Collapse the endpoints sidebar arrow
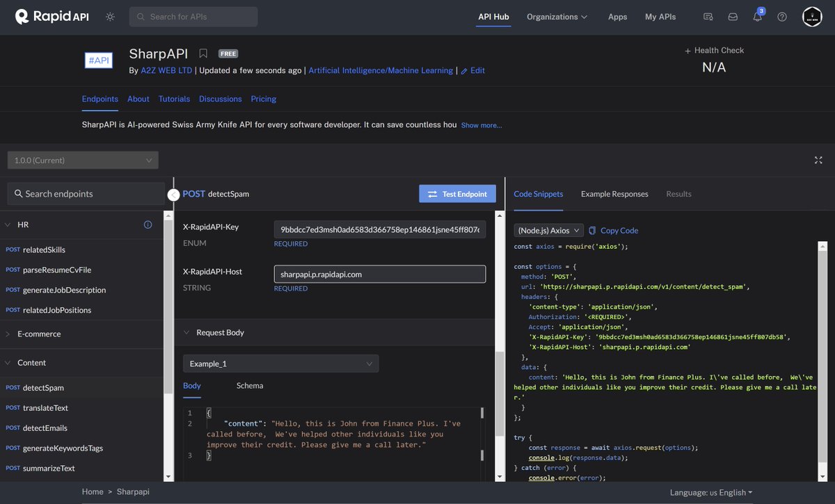Viewport: 835px width, 504px height. pyautogui.click(x=174, y=195)
